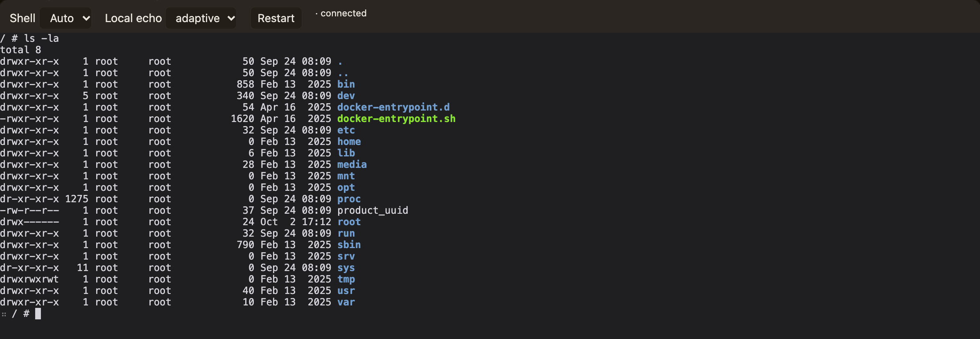Click the '1275' link count on the proc row

pos(77,199)
